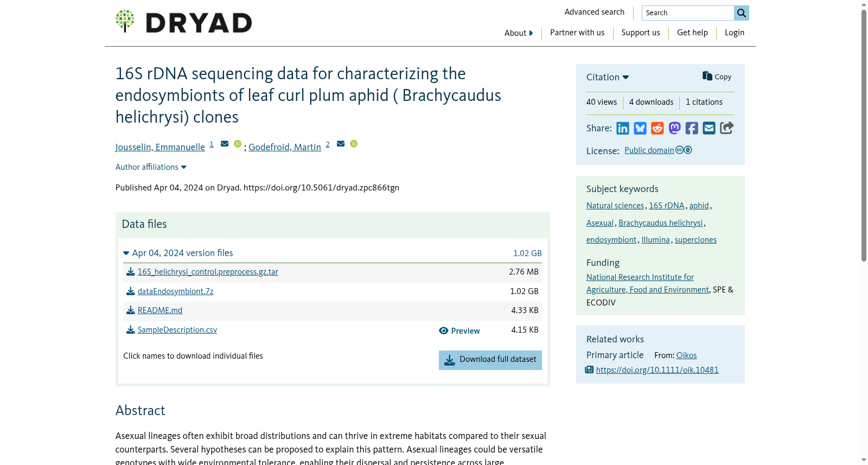Share dataset on Bluesky
Screen dimensions: 868x465
click(640, 128)
